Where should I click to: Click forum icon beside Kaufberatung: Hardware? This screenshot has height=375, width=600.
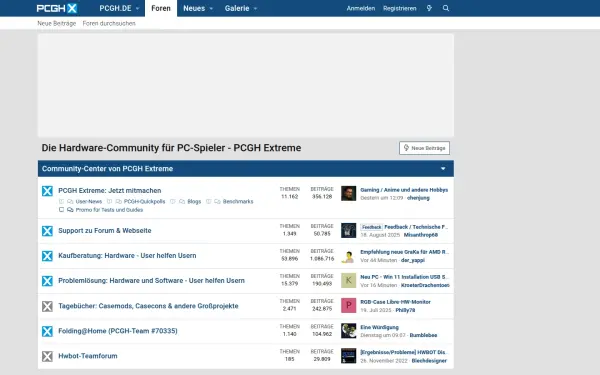coord(47,256)
